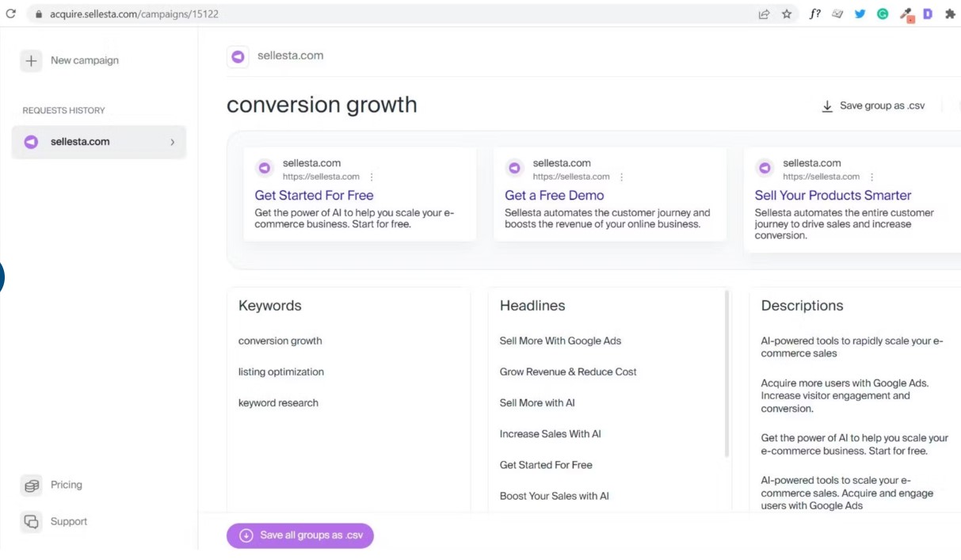Click the plus icon for New campaign

[x=31, y=61]
